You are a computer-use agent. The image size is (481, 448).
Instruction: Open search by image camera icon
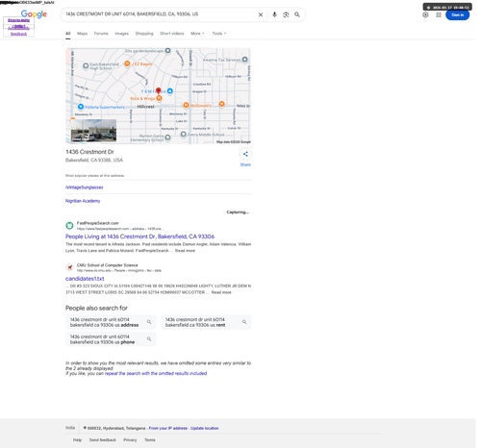coord(286,14)
